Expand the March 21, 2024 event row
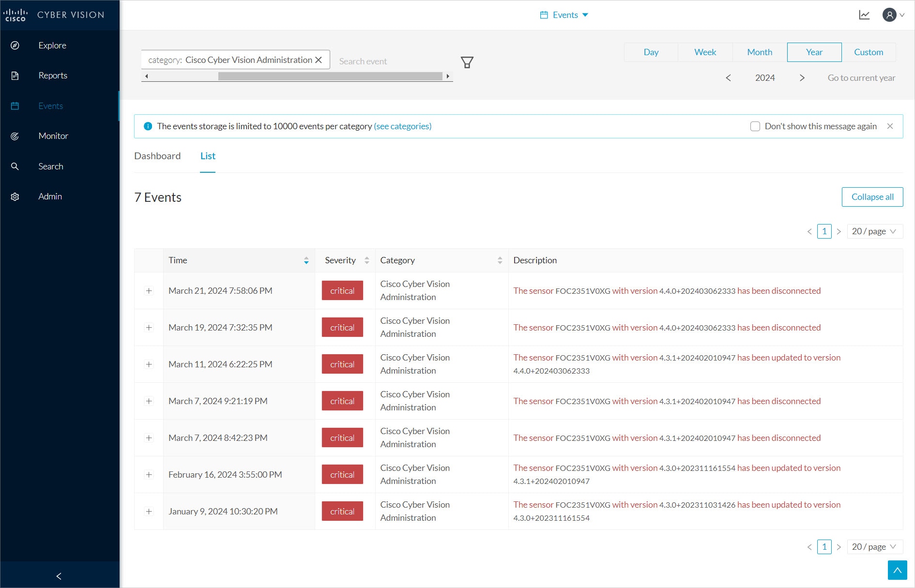Screen dimensions: 915x588 pyautogui.click(x=149, y=291)
